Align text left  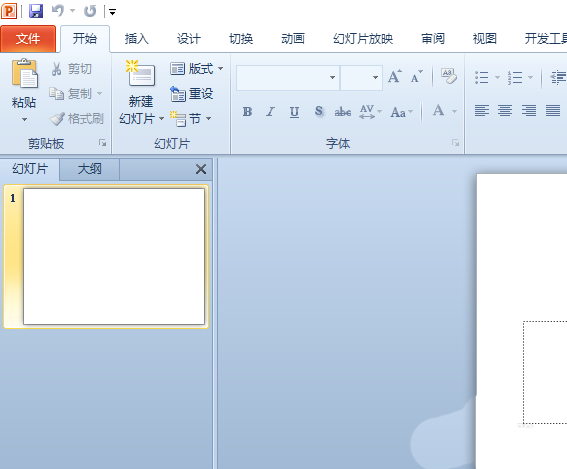[482, 110]
